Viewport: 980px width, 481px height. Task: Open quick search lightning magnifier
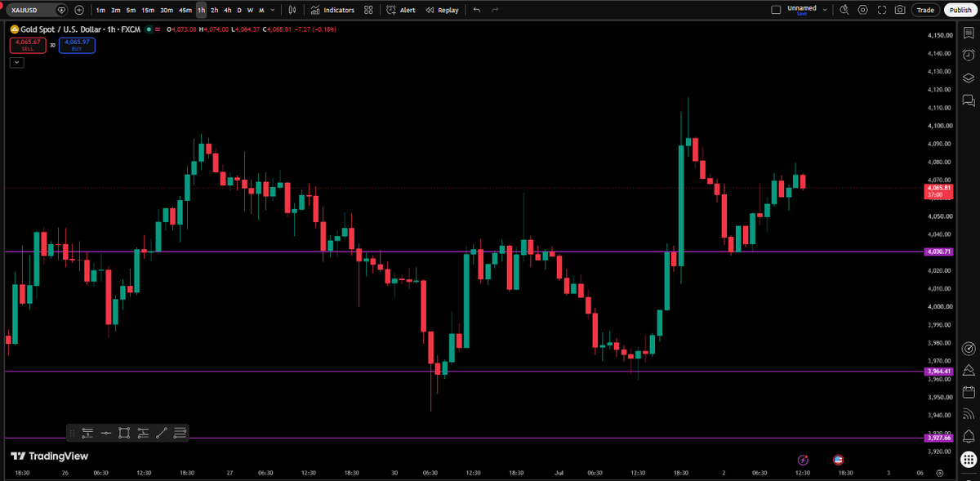[x=844, y=10]
